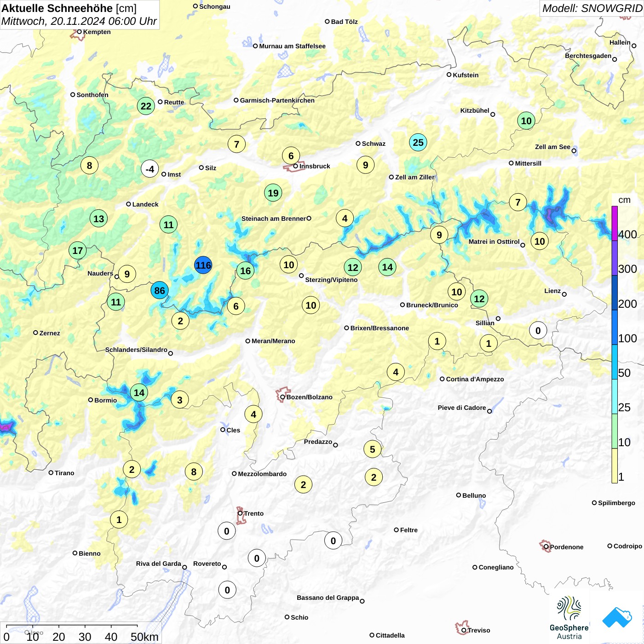Click the Matrei in Osttirol label
644x644 pixels.
click(x=494, y=241)
